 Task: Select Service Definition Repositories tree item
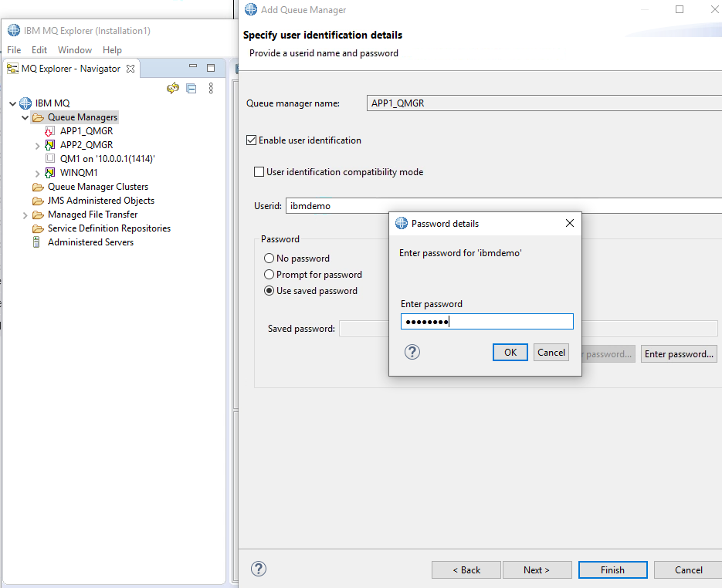(x=109, y=228)
